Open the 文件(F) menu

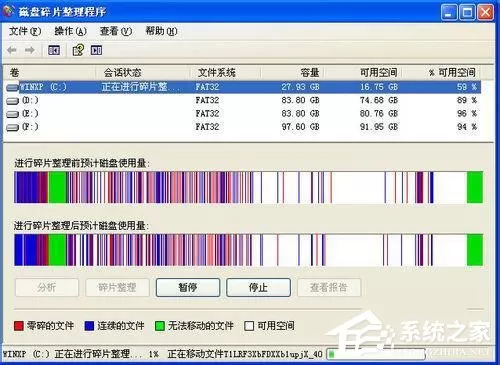pyautogui.click(x=25, y=31)
